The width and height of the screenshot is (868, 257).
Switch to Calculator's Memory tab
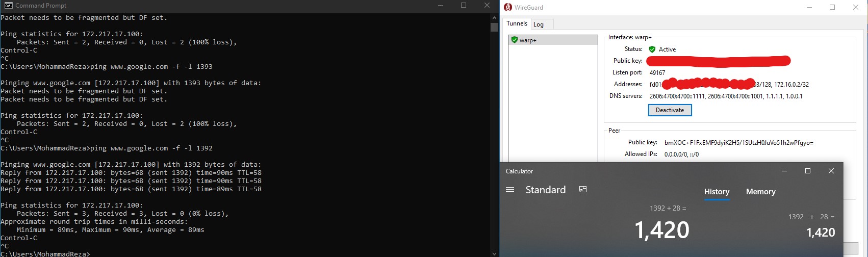coord(760,192)
